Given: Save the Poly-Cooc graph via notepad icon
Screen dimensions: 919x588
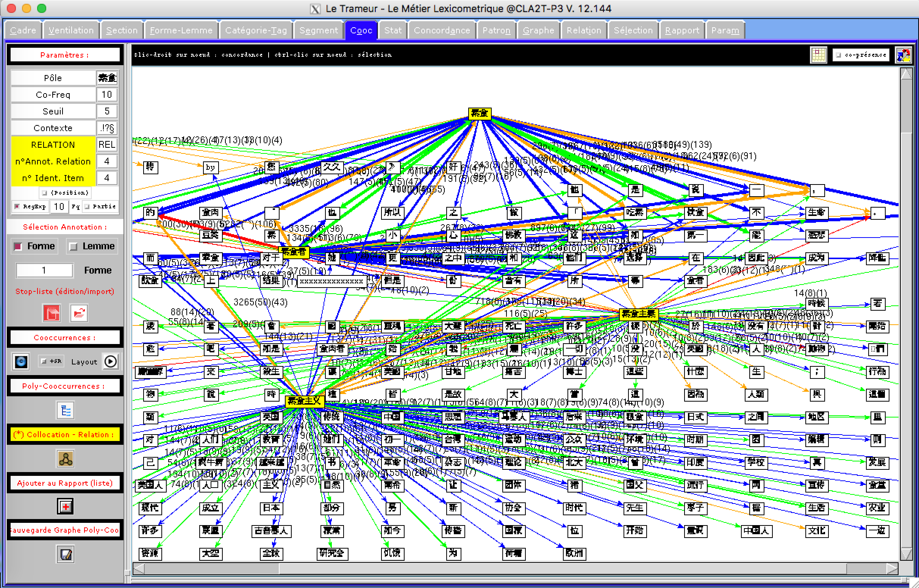Looking at the screenshot, I should coord(66,554).
